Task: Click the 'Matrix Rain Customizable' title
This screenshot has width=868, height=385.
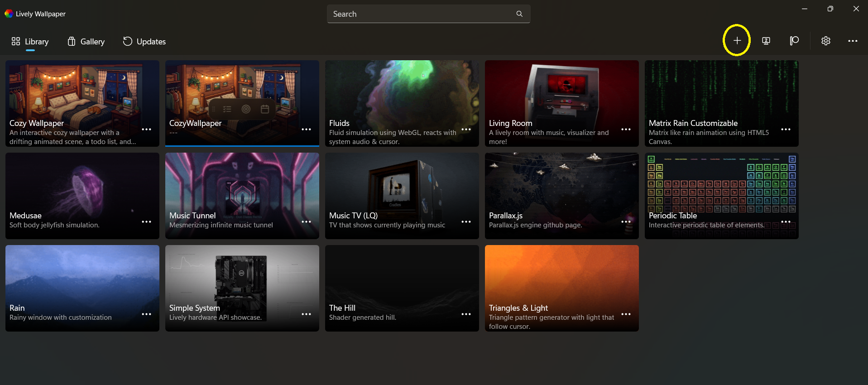Action: click(693, 123)
